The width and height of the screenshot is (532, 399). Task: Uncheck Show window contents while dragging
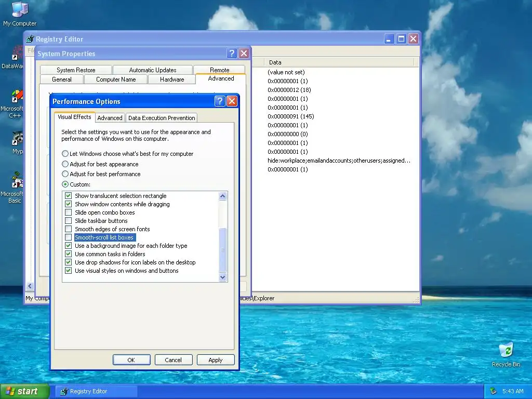68,204
